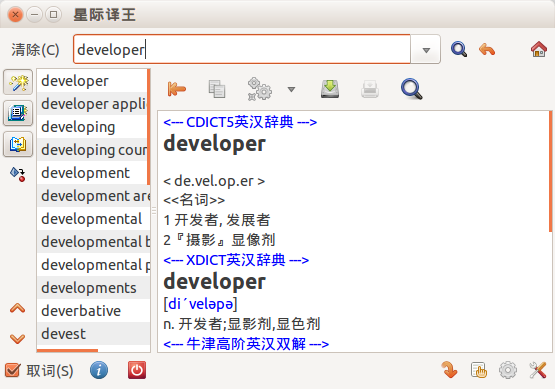
Task: Select 'devest' in the word list
Action: (93, 334)
